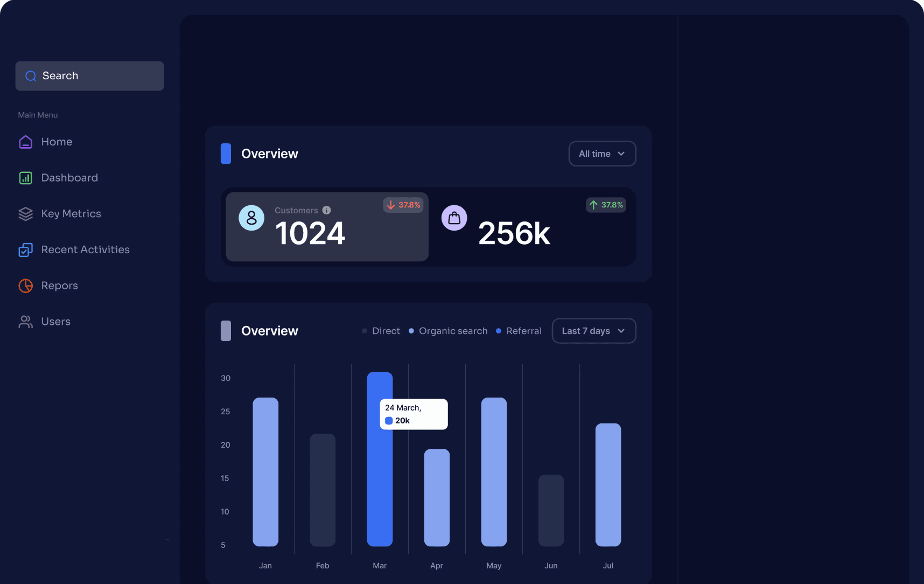
Task: Click the Jul axis label
Action: [x=608, y=566]
